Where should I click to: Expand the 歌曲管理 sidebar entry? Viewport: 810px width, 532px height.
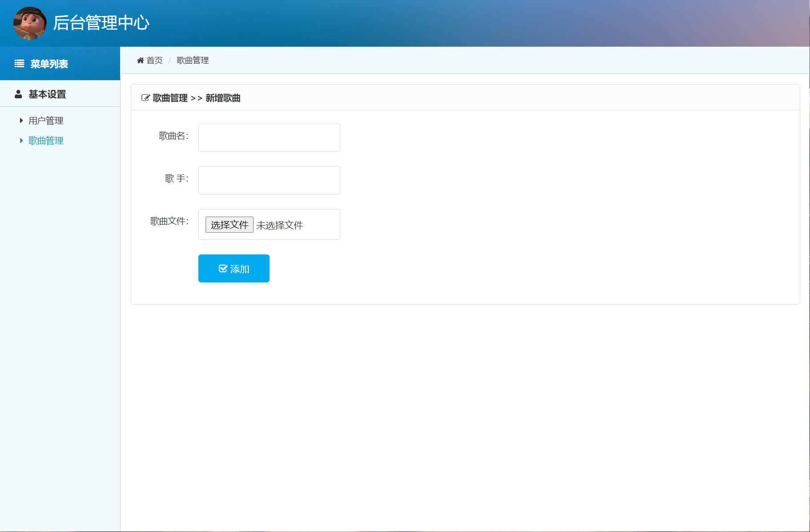[x=45, y=140]
